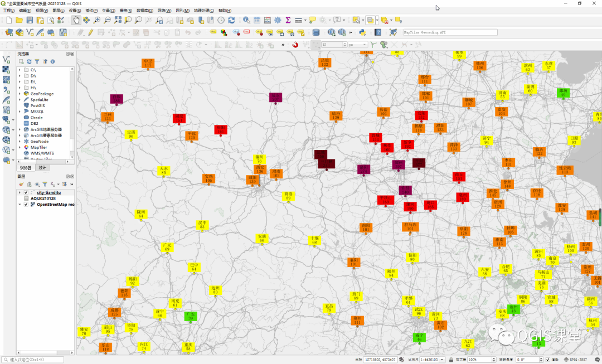The width and height of the screenshot is (602, 364).
Task: Select the WMS/WMTS browser entry
Action: (x=42, y=153)
